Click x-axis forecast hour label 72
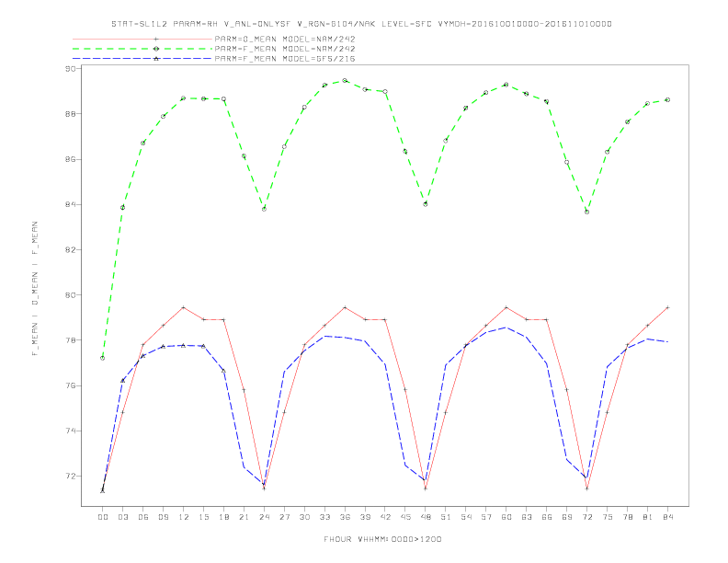 pyautogui.click(x=586, y=517)
